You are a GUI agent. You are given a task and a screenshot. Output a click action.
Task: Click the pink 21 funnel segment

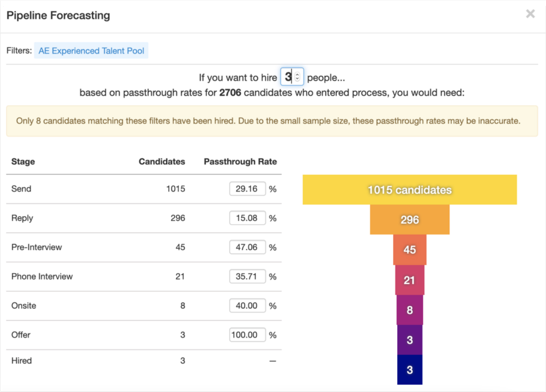409,280
